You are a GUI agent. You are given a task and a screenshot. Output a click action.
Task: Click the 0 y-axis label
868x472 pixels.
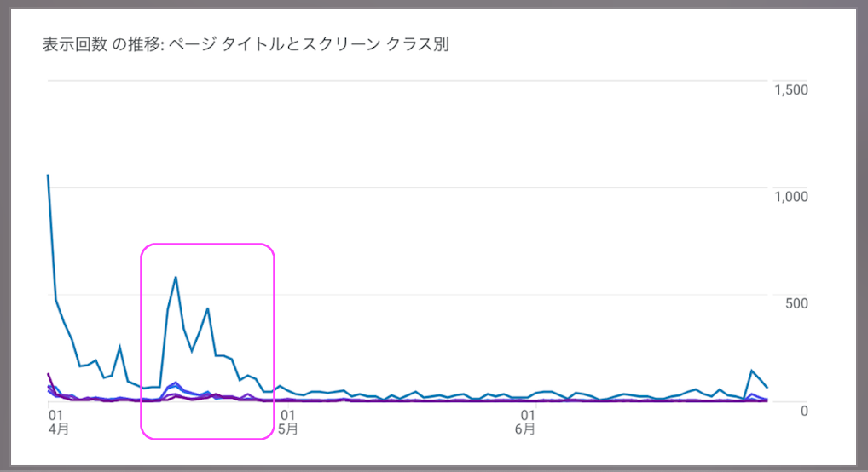[x=804, y=410]
